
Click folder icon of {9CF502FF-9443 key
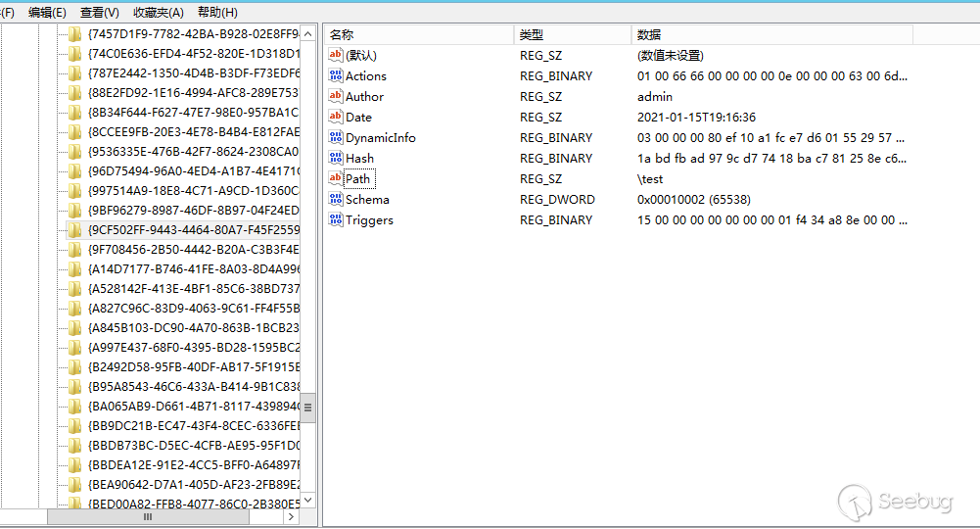pos(75,230)
